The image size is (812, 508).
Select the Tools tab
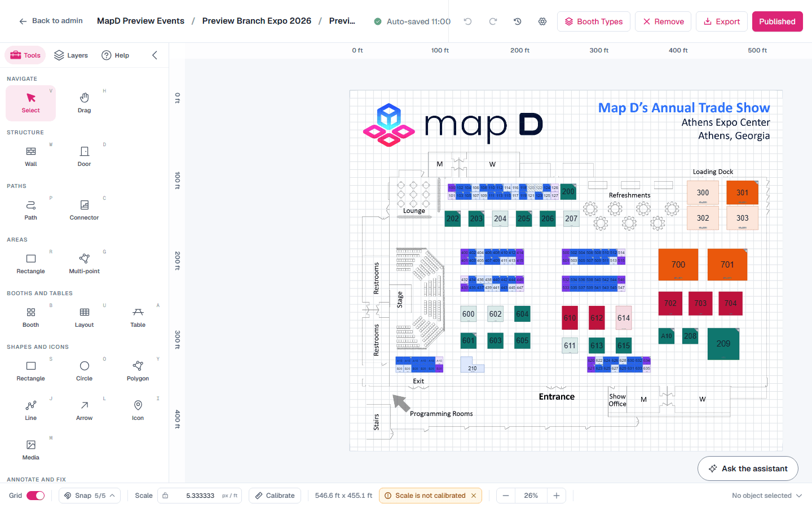pyautogui.click(x=25, y=55)
